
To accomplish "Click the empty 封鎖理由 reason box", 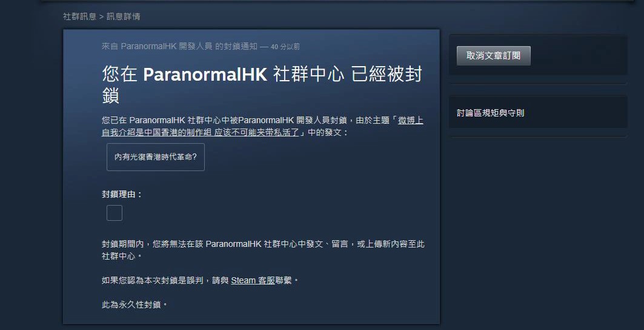I will click(114, 213).
